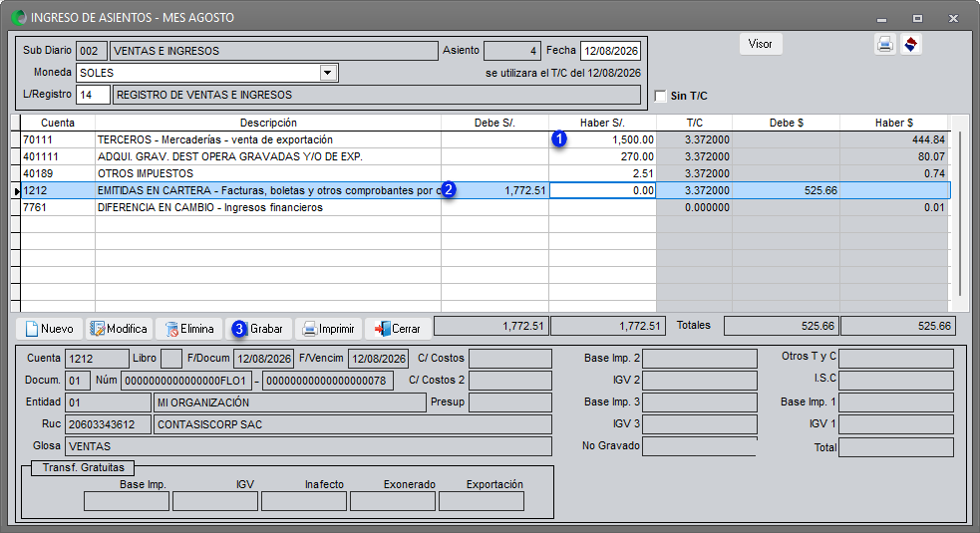Enable the Sin T/C checkbox

tap(661, 97)
